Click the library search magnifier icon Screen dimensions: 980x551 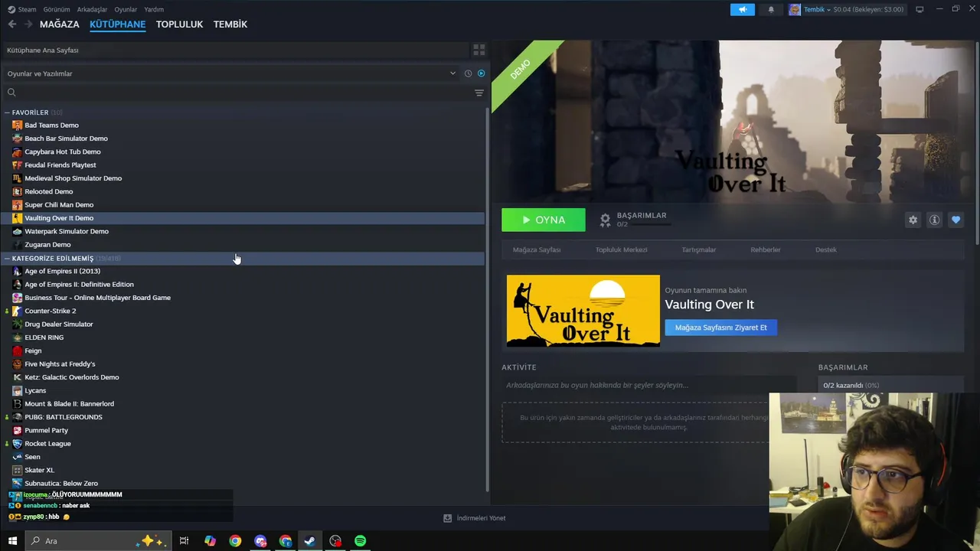click(x=11, y=93)
